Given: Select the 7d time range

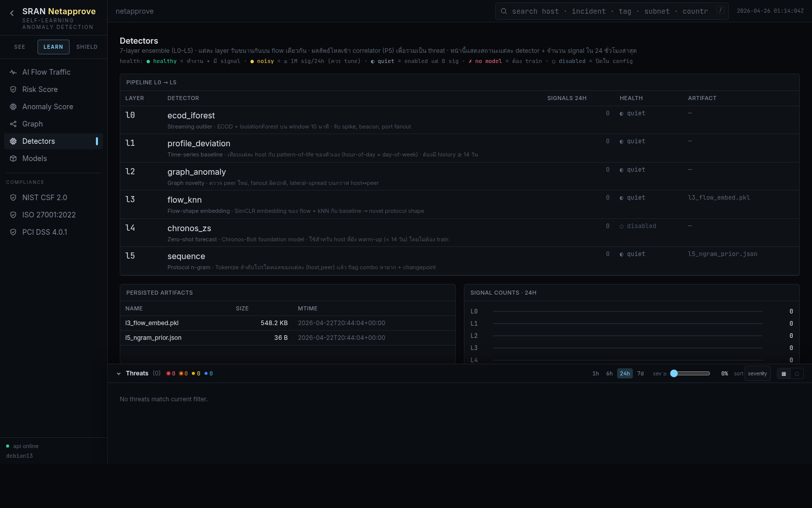Looking at the screenshot, I should point(640,373).
